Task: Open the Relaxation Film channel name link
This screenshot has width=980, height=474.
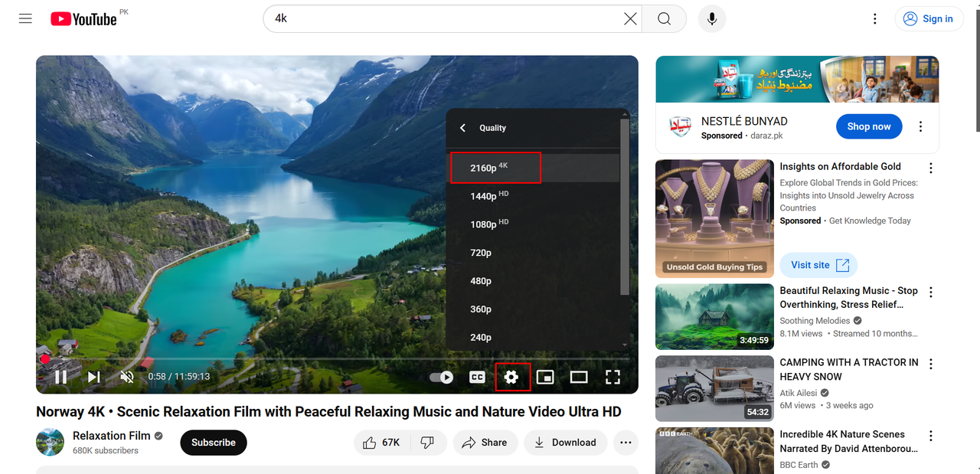Action: [x=112, y=436]
